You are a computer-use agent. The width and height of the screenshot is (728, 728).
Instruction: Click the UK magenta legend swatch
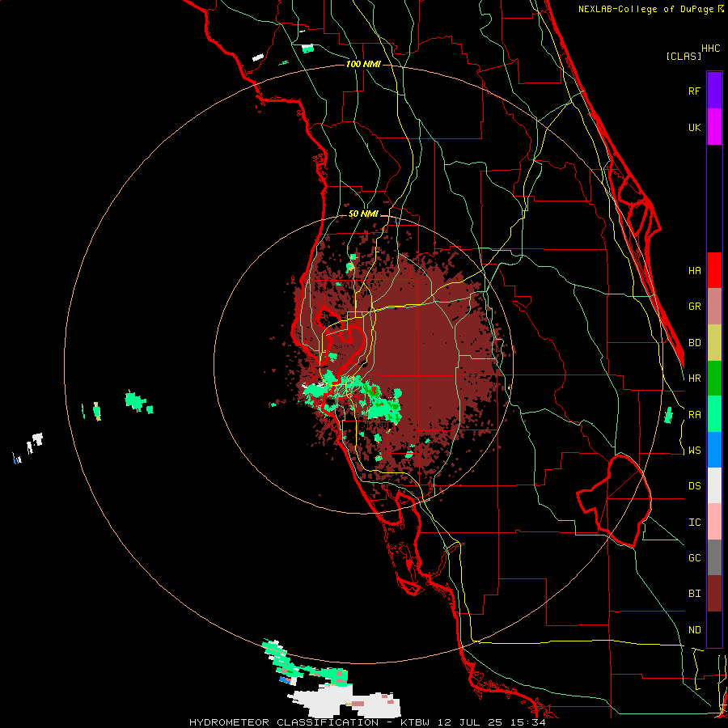pyautogui.click(x=714, y=127)
